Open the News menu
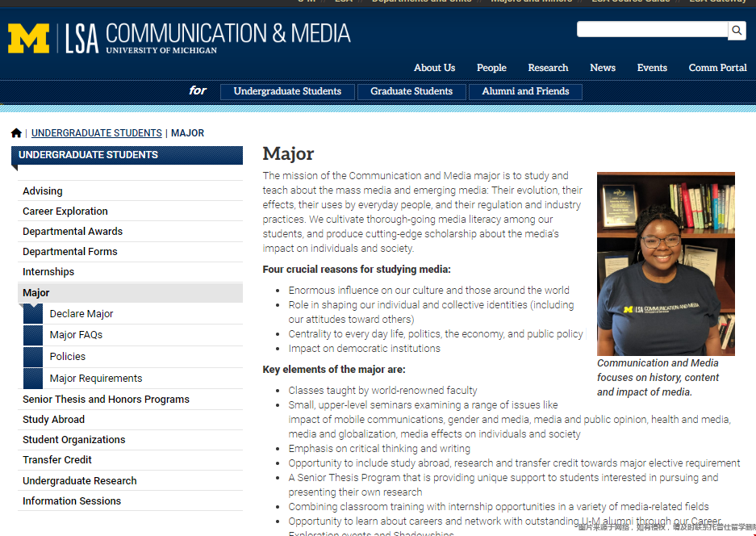756x536 pixels. [603, 68]
